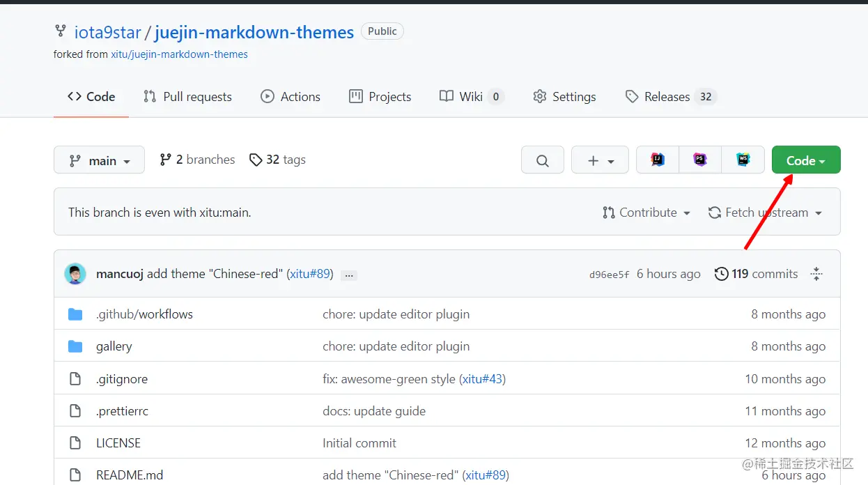Click '11 months ago' in .prettierrc row
This screenshot has width=868, height=485.
click(785, 411)
